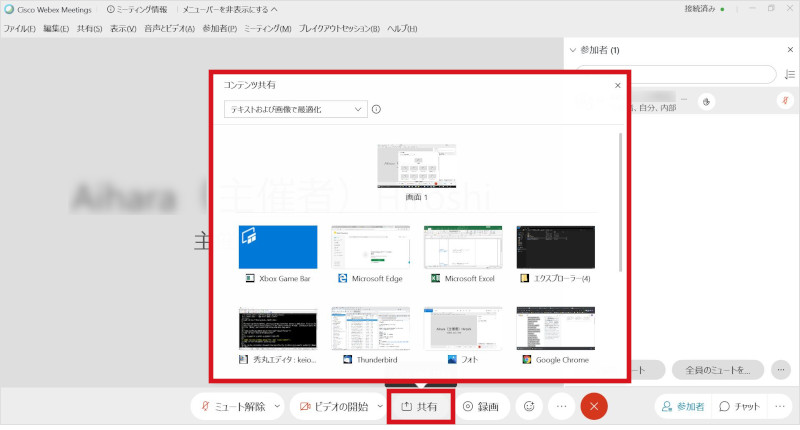Start recording with the 録画 button
The image size is (800, 430).
[482, 407]
